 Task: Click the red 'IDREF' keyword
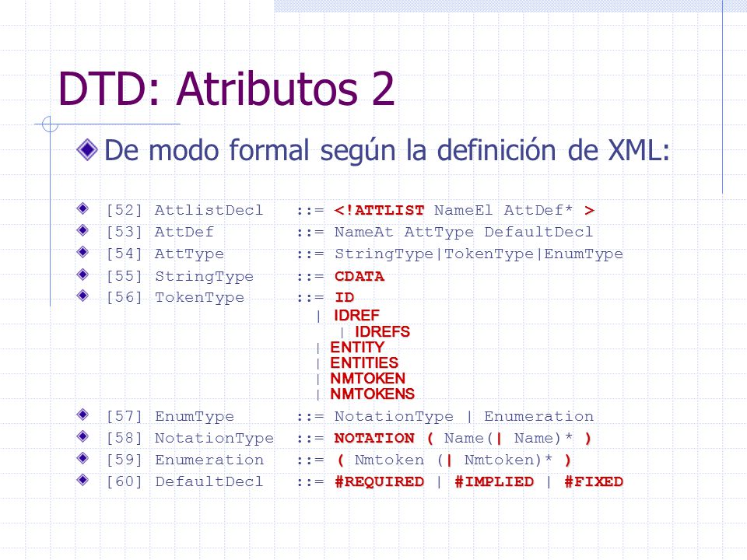(357, 315)
